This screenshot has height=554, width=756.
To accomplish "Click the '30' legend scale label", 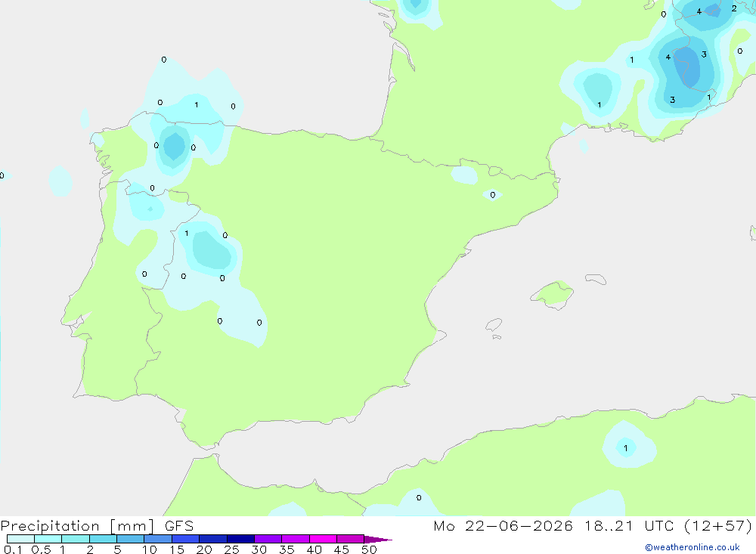I will 259,549.
